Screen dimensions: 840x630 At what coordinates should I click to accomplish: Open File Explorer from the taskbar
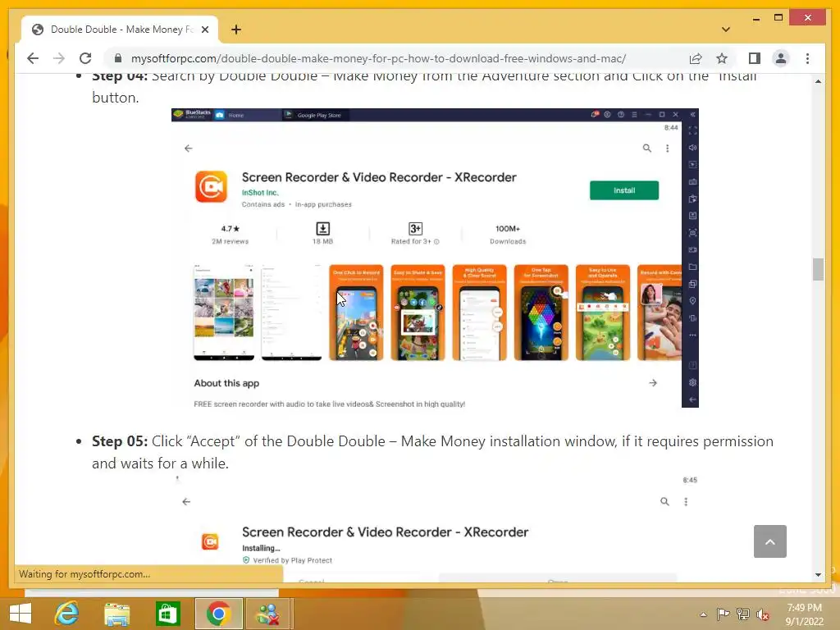coord(116,614)
